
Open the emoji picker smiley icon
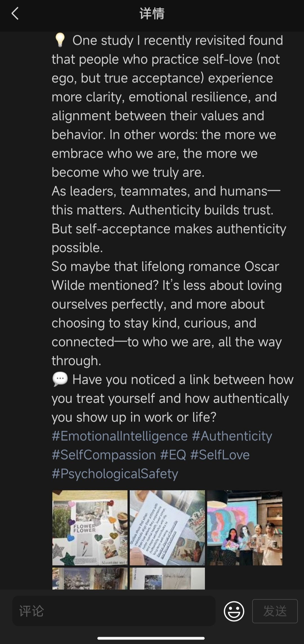[x=234, y=611]
